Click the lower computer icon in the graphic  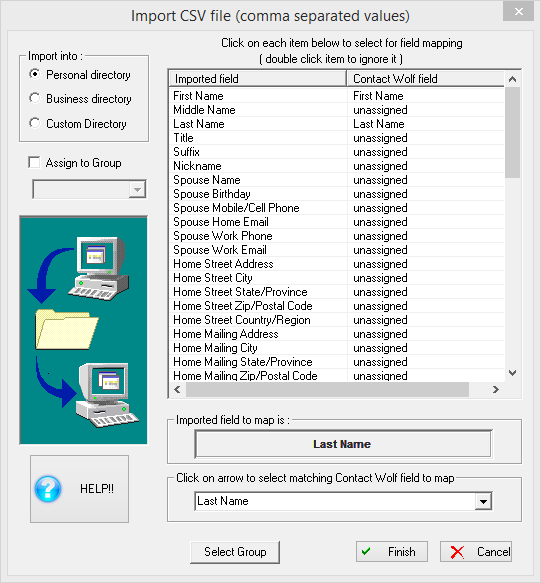pyautogui.click(x=106, y=395)
